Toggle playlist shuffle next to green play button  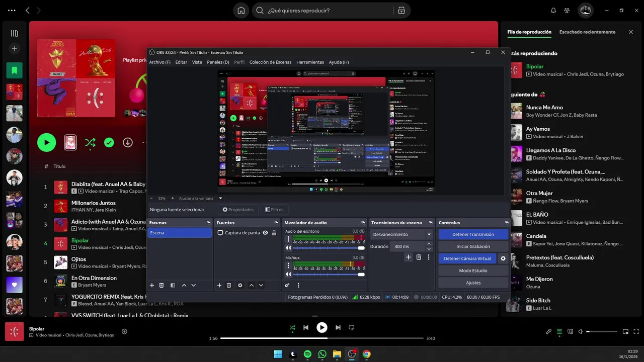(x=90, y=143)
